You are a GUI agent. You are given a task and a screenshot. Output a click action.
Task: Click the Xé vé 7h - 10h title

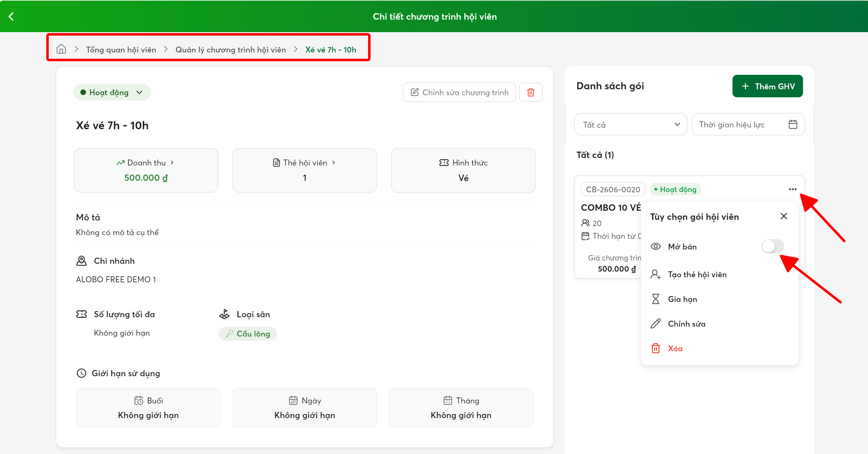112,126
